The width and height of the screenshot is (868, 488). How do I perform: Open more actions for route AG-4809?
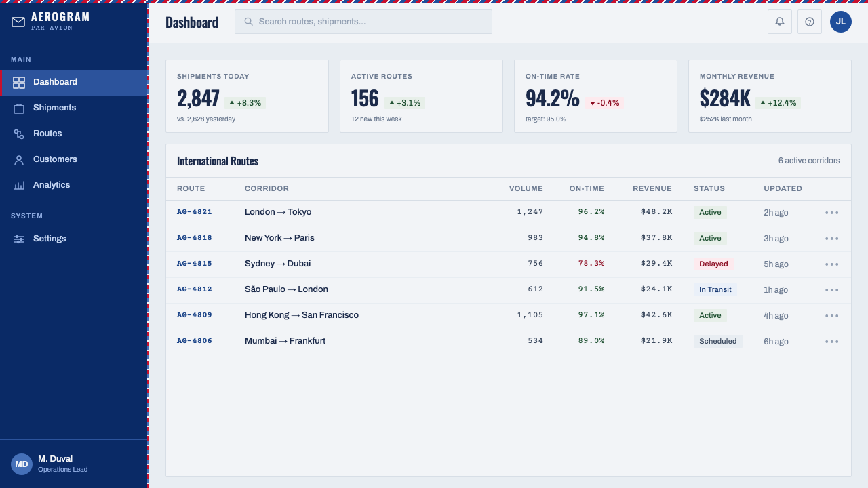pos(832,316)
